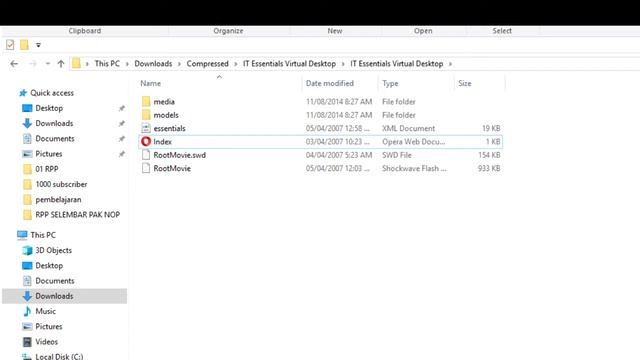The width and height of the screenshot is (640, 360).
Task: Select the media folder icon
Action: coord(146,101)
